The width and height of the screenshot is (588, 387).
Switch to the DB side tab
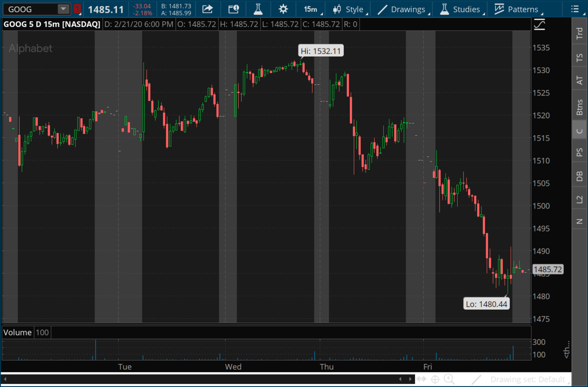(579, 177)
